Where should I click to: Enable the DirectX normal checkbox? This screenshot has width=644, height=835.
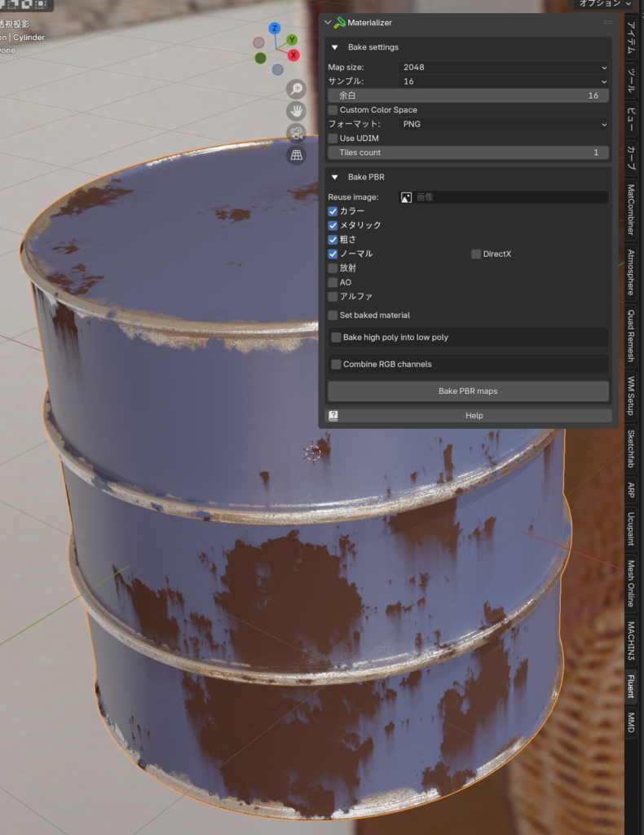point(476,254)
